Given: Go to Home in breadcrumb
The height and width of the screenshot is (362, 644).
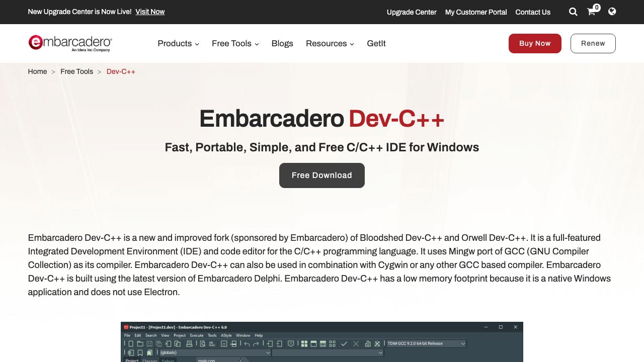Looking at the screenshot, I should pos(37,71).
